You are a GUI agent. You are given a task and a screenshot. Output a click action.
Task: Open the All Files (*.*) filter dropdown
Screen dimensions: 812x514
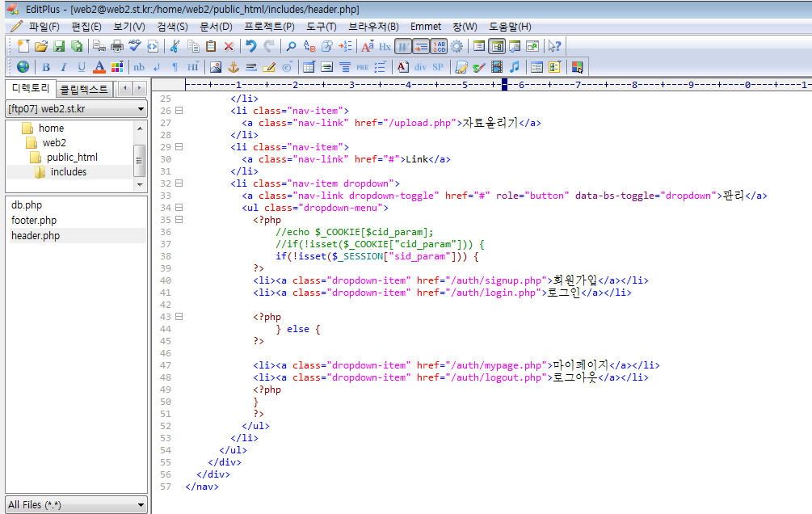(x=76, y=504)
